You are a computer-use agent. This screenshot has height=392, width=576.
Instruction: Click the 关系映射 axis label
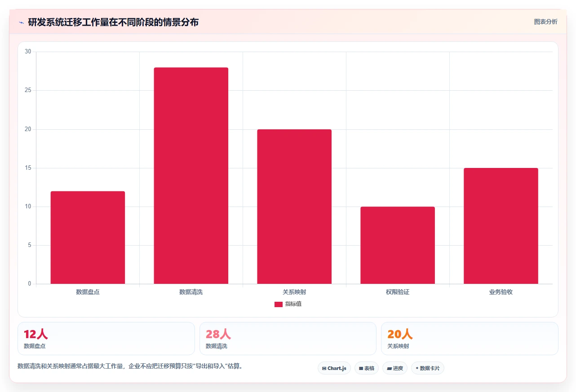tap(294, 292)
